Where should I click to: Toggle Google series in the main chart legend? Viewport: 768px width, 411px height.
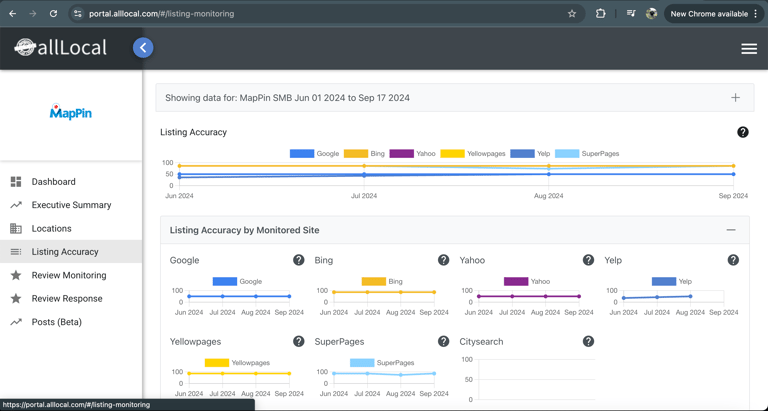point(314,153)
